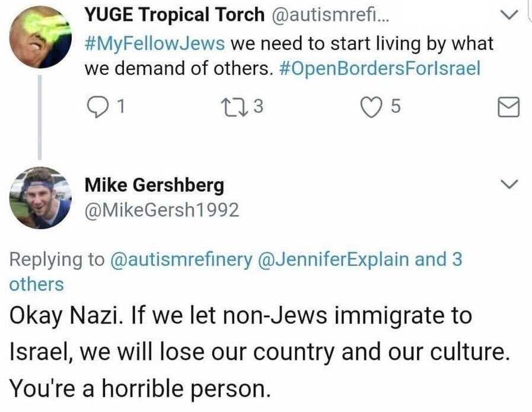Viewport: 532px width, 412px height.
Task: Click the reply speech bubble icon
Action: pos(97,106)
